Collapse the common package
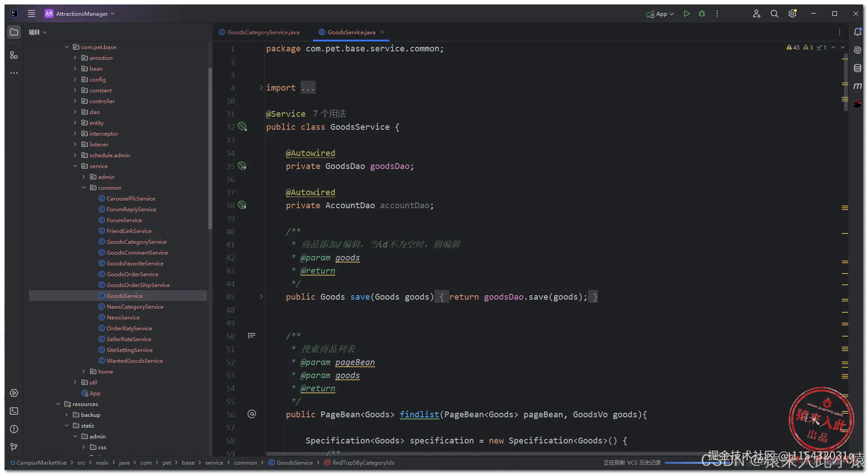Screen dimensions: 868x475 (x=84, y=187)
